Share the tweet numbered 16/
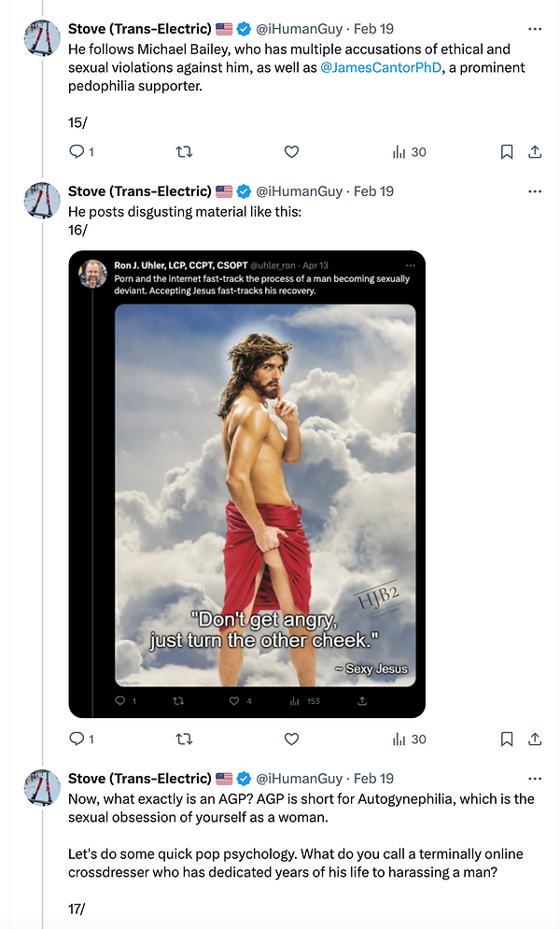Screen dimensions: 560x929 (535, 739)
